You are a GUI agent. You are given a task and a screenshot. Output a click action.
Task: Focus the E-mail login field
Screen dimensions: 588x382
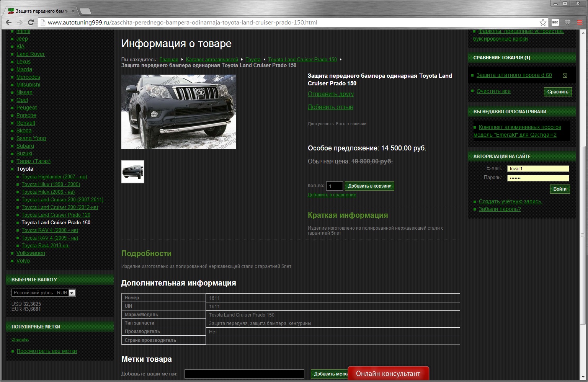(538, 169)
